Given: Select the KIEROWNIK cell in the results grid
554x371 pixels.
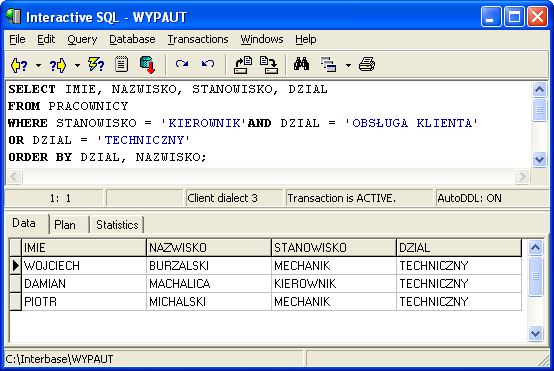Looking at the screenshot, I should [334, 284].
